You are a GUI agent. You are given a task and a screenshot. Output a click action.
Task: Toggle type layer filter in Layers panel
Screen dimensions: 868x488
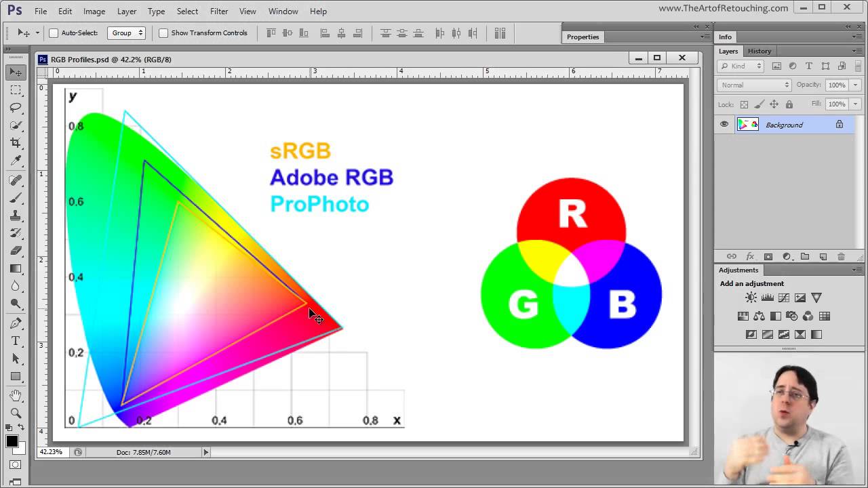[x=809, y=66]
